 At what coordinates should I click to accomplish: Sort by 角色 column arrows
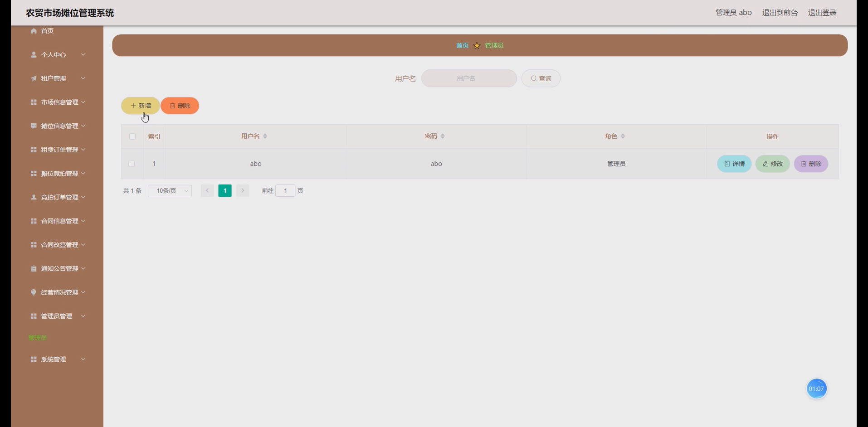pos(623,136)
